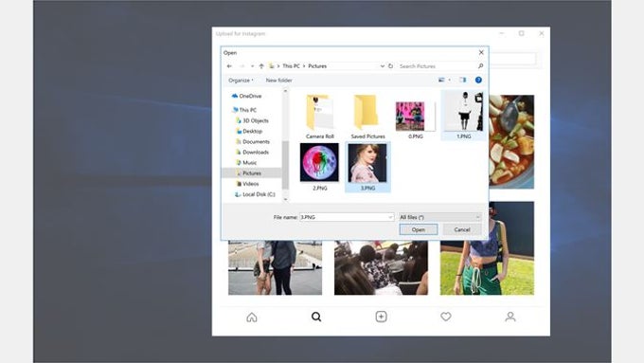
Task: Open the Organize menu
Action: click(241, 81)
